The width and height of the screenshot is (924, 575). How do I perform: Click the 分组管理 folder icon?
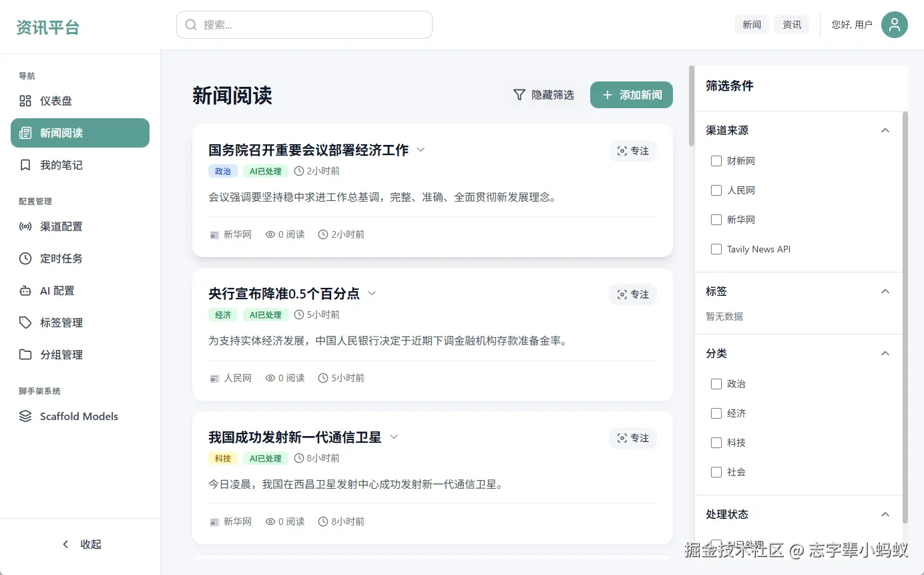click(25, 355)
